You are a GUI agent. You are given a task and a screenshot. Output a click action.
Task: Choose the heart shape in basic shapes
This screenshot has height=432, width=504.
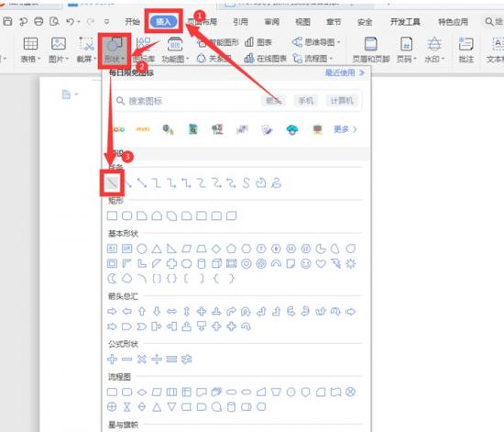(321, 264)
